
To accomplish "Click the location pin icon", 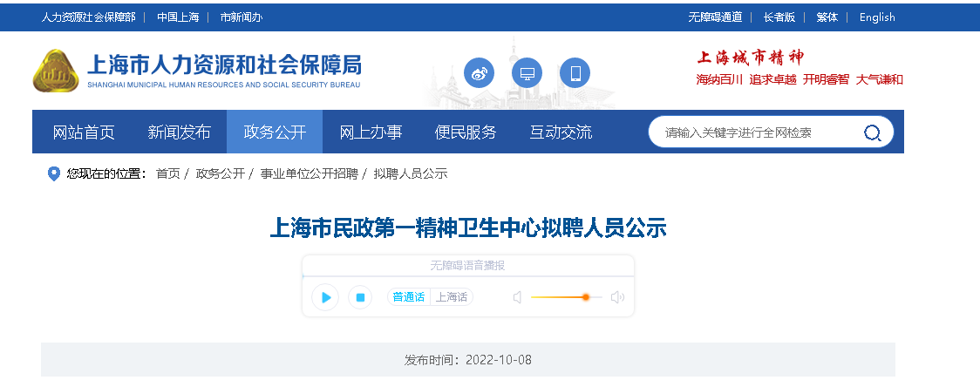I will coord(54,173).
